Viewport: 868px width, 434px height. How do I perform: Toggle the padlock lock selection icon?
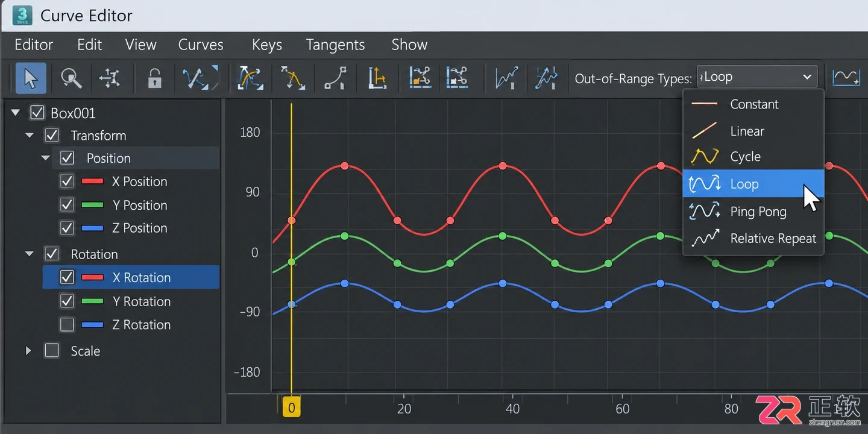155,78
